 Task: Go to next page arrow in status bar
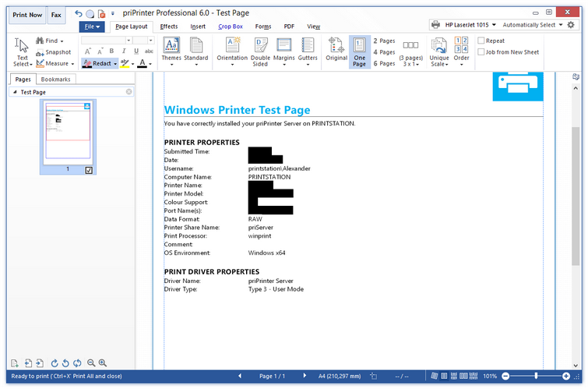coord(305,376)
